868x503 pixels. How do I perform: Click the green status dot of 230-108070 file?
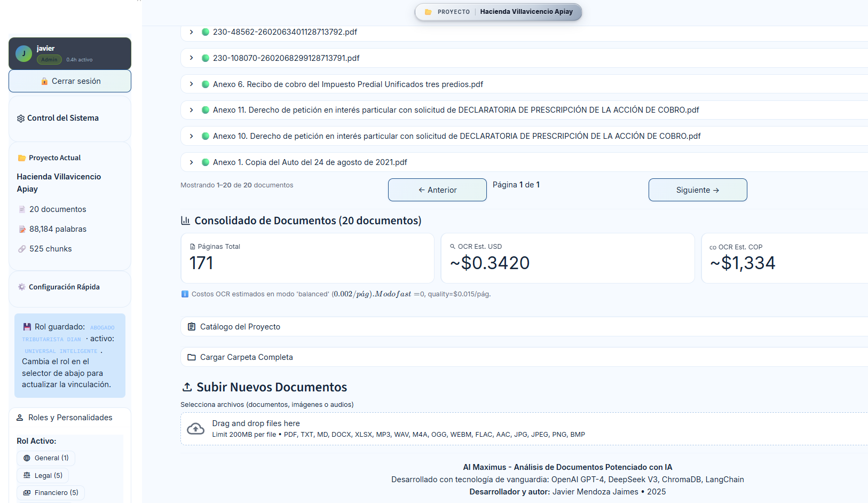pyautogui.click(x=205, y=58)
